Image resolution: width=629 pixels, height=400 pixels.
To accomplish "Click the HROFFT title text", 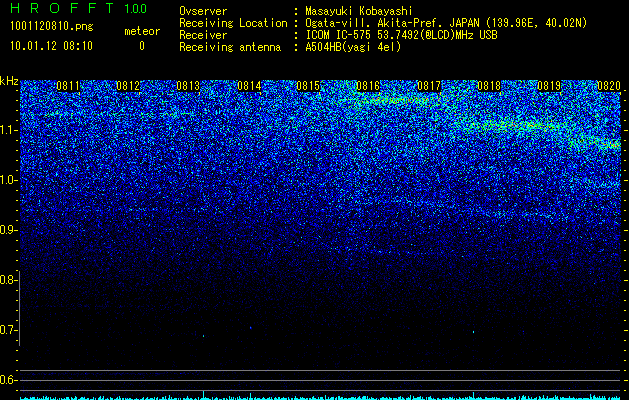I will click(62, 8).
